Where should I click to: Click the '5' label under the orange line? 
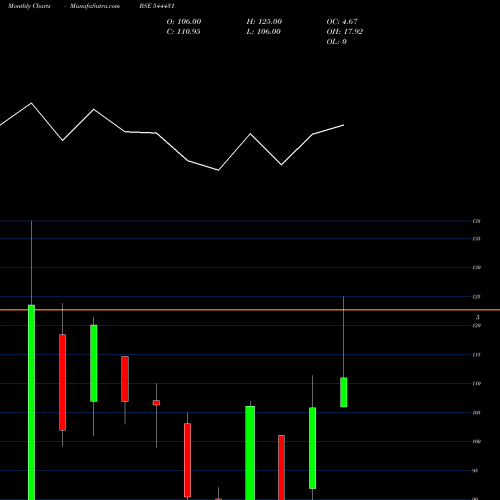click(478, 317)
